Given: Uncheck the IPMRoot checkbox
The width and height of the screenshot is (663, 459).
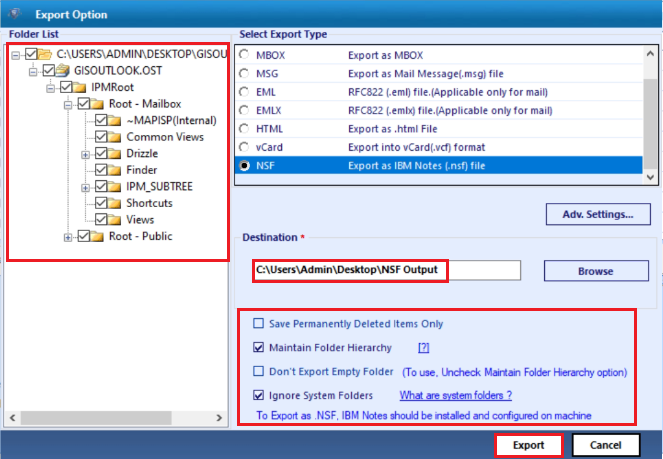Looking at the screenshot, I should [66, 87].
